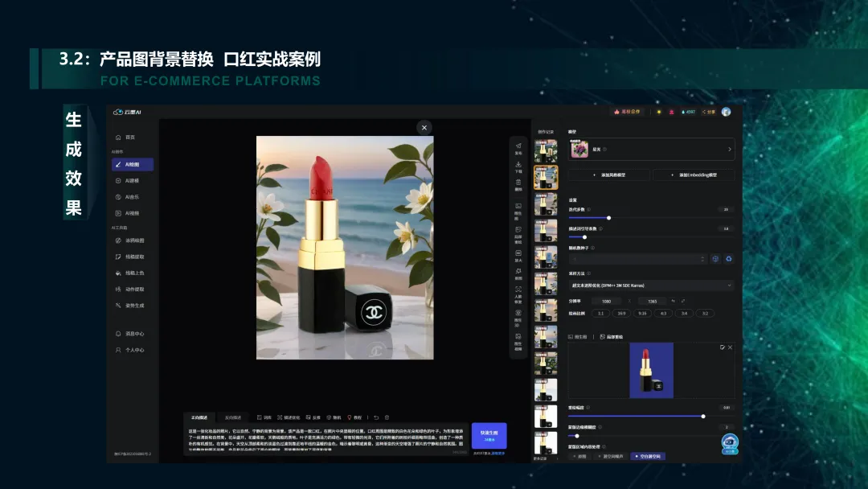This screenshot has width=868, height=489.
Task: Open 个人中心 personal center
Action: click(x=129, y=350)
